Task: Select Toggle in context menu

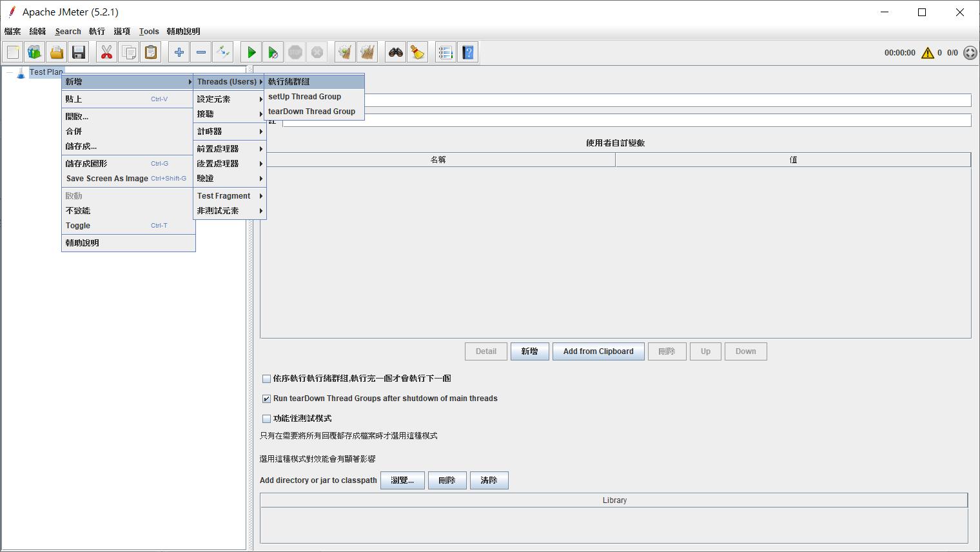Action: tap(128, 226)
